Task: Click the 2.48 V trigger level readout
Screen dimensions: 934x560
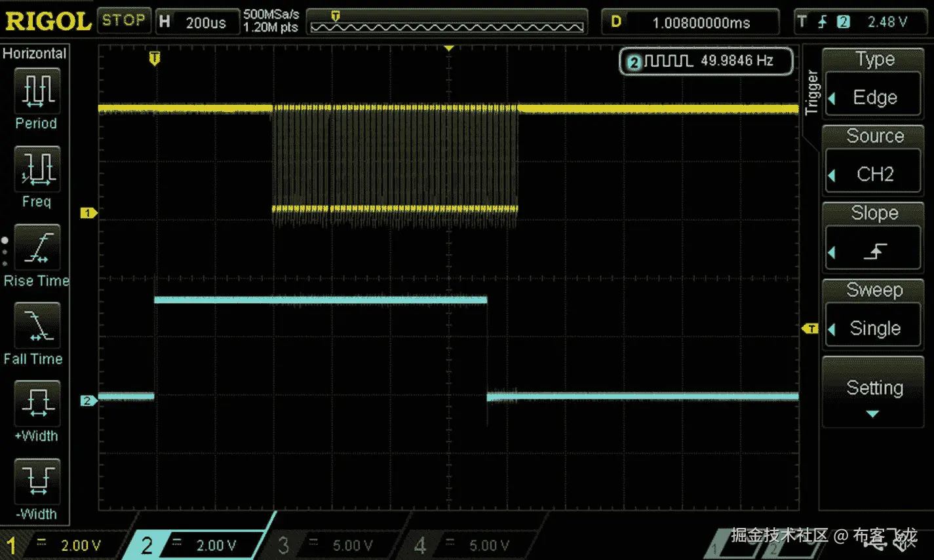Action: [887, 22]
